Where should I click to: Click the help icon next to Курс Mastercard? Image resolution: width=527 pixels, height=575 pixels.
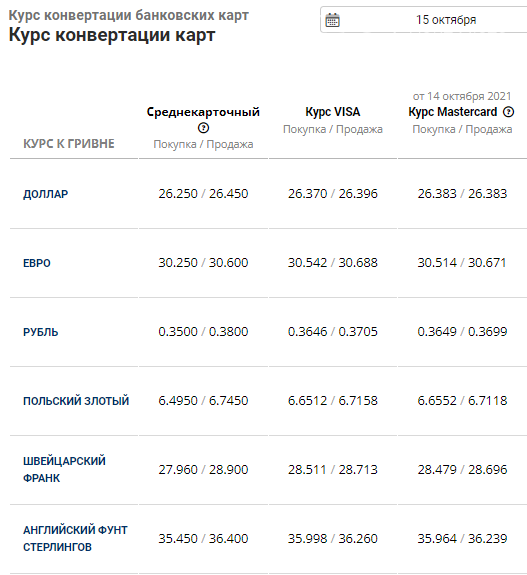tap(508, 112)
